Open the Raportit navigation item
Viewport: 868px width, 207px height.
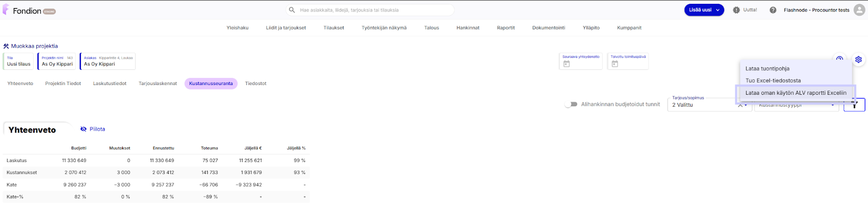click(x=506, y=28)
